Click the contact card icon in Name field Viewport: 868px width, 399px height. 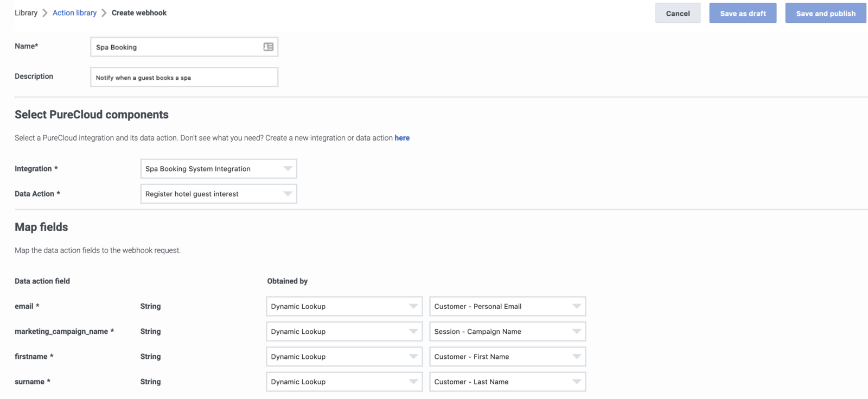[269, 47]
